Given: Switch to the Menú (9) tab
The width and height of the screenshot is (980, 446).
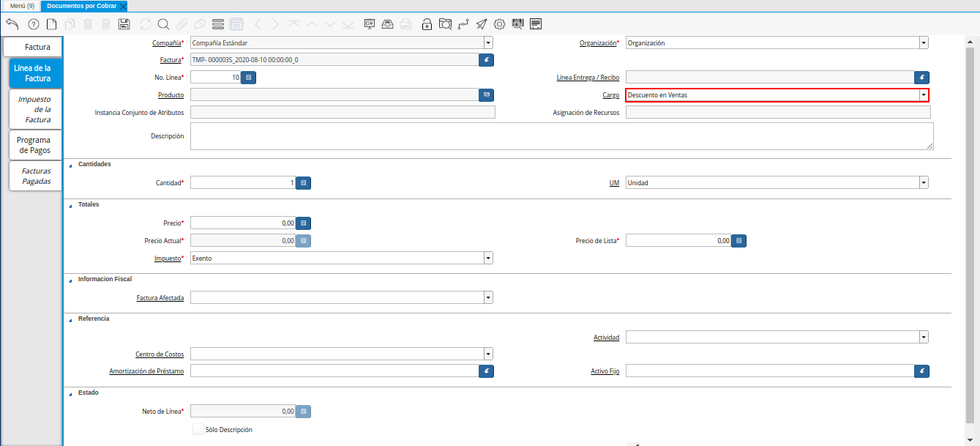Looking at the screenshot, I should pos(22,6).
